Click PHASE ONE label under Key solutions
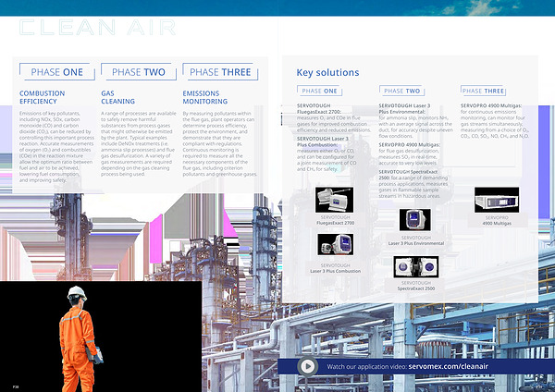The height and width of the screenshot is (392, 555). [x=319, y=92]
